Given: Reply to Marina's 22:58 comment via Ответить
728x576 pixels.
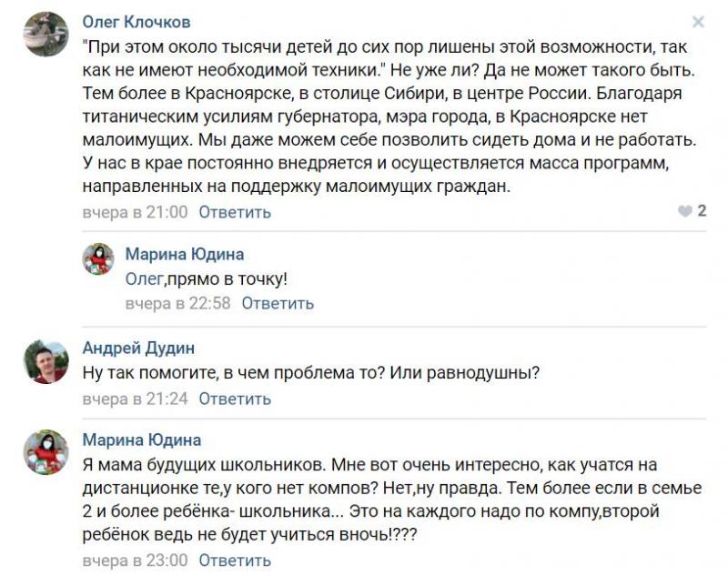Looking at the screenshot, I should coord(278,303).
